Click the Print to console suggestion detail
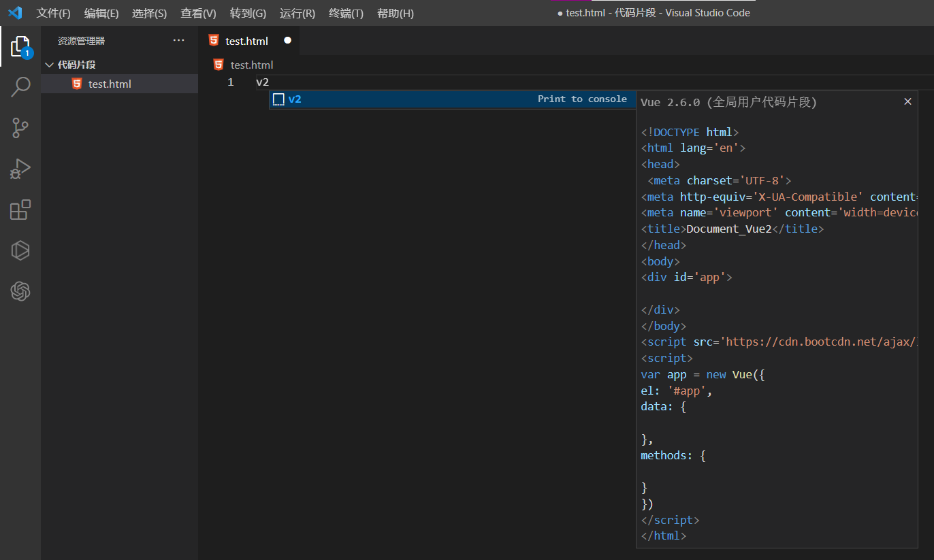Image resolution: width=934 pixels, height=560 pixels. (x=582, y=99)
